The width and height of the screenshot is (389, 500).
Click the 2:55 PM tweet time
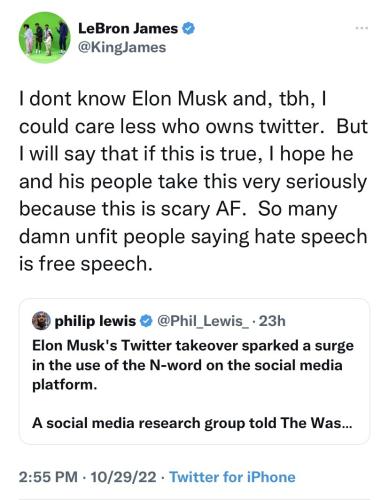tap(48, 477)
